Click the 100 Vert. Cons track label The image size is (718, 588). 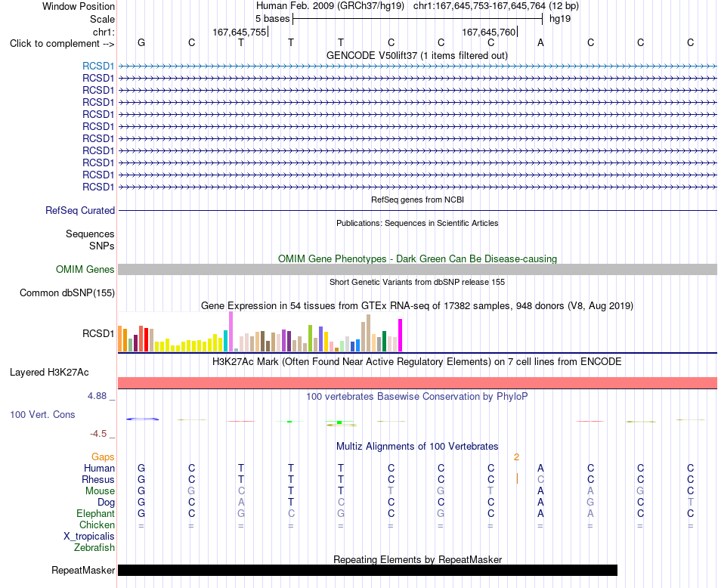pyautogui.click(x=42, y=414)
